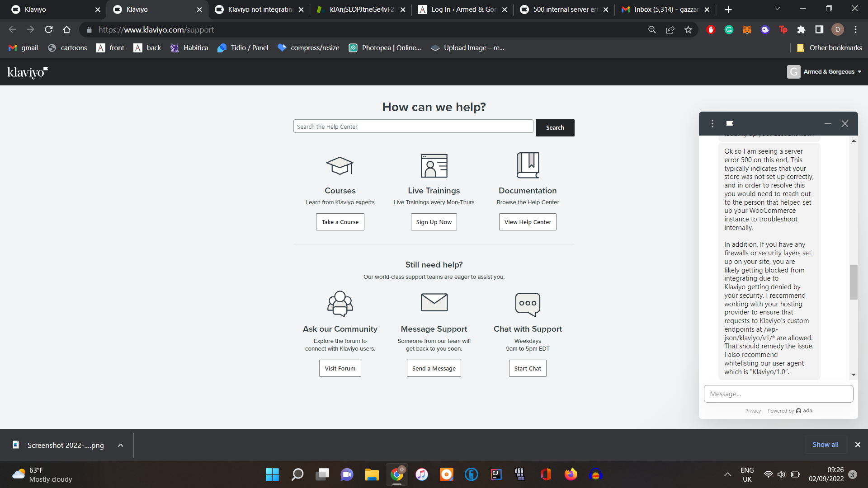Click the Message Support envelope icon
The height and width of the screenshot is (488, 868).
[x=434, y=302]
